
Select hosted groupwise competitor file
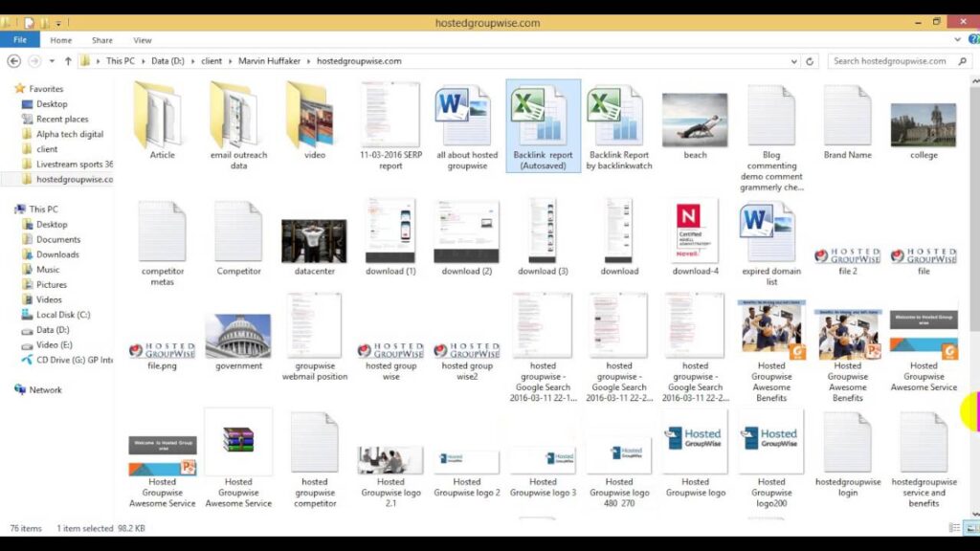tap(314, 459)
